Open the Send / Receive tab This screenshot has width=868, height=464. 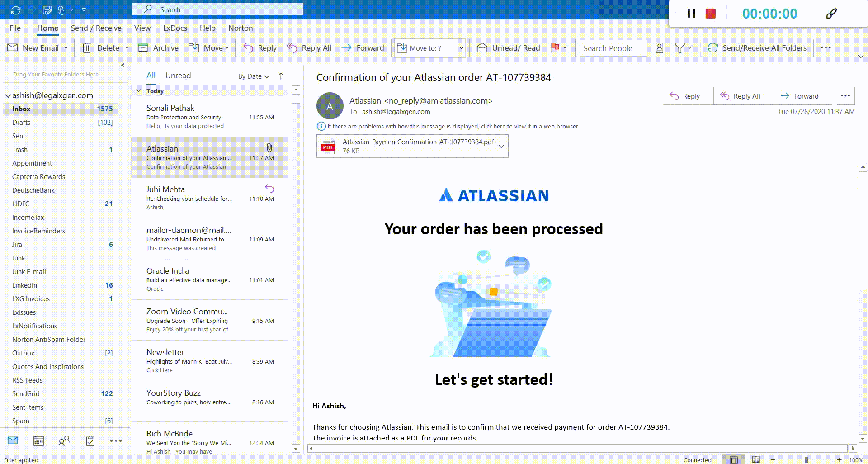96,28
